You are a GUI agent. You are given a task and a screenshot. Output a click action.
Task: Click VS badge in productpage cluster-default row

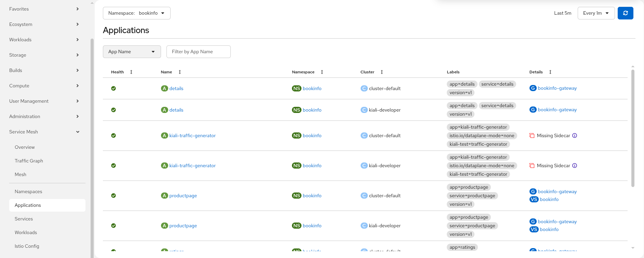click(534, 199)
